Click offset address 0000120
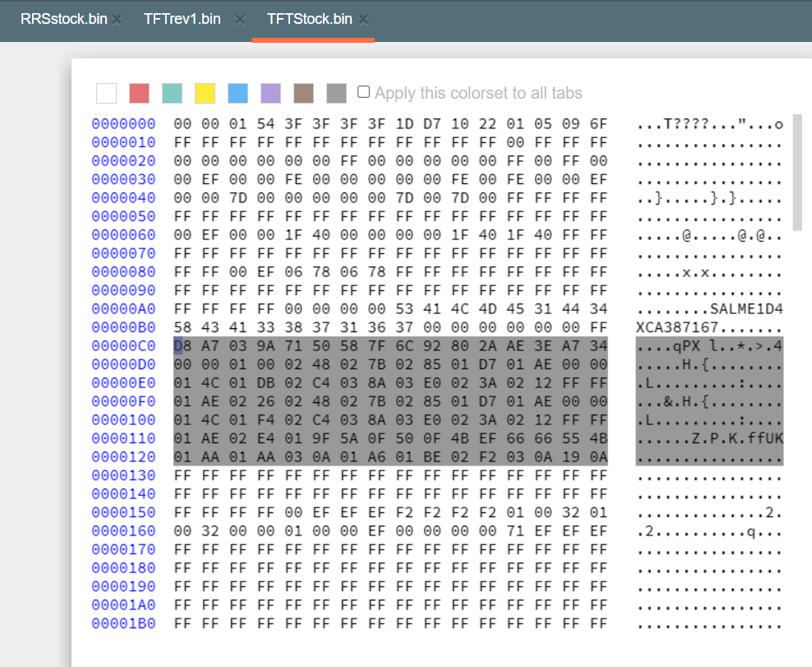This screenshot has height=667, width=812. (x=123, y=457)
